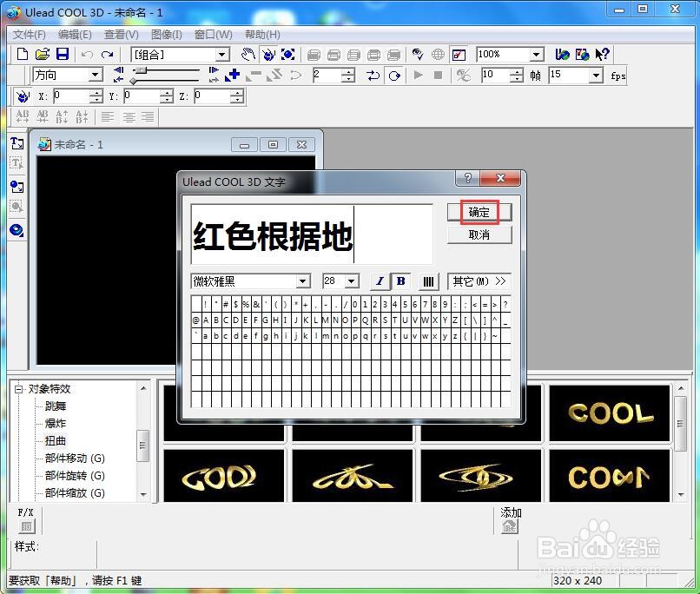Select the Rotate object tool

coord(268,55)
